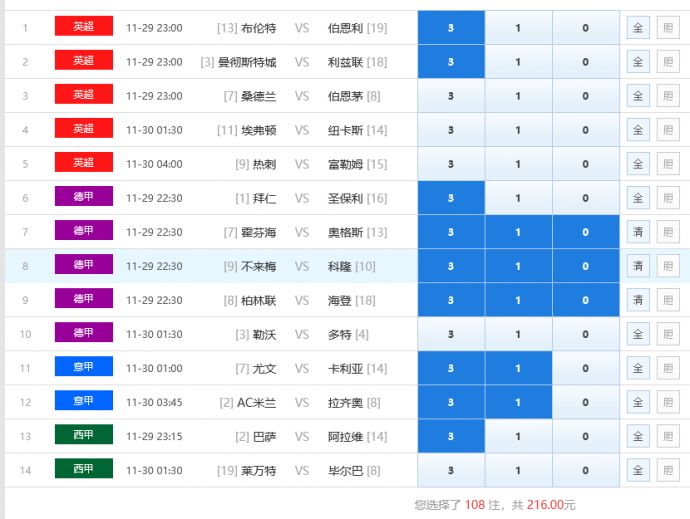Select away win (0) for 热刺 vs 富勒姆
This screenshot has height=519, width=690.
coord(585,164)
